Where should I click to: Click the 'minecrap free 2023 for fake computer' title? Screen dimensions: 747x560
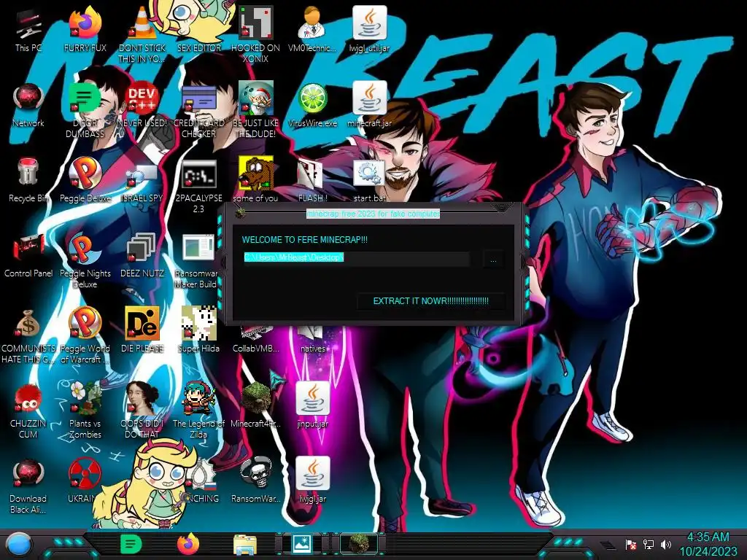(373, 214)
